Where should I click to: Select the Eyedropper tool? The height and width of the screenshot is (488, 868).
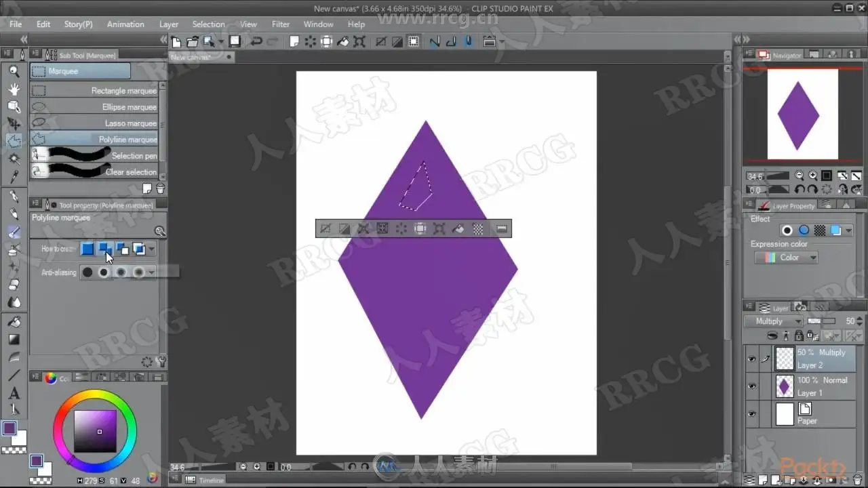click(14, 177)
